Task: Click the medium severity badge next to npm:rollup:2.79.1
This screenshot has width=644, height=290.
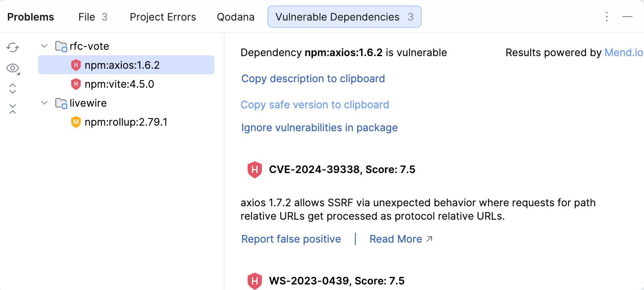Action: point(75,122)
